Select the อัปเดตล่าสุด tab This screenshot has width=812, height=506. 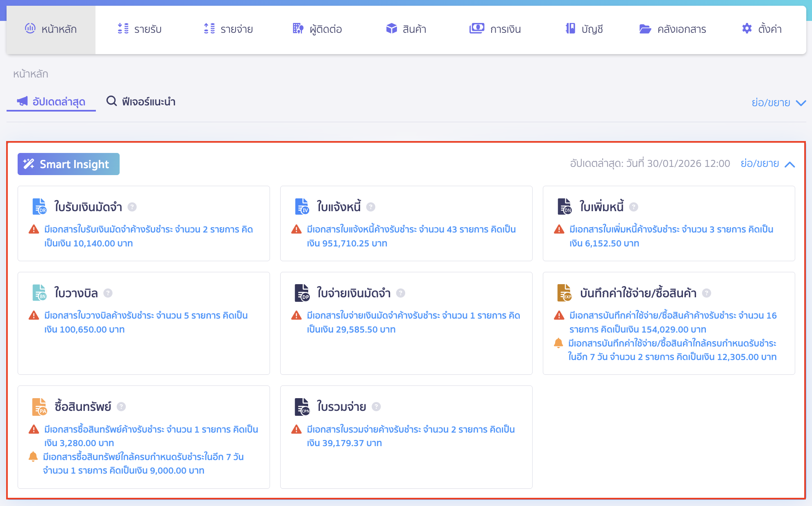click(51, 102)
